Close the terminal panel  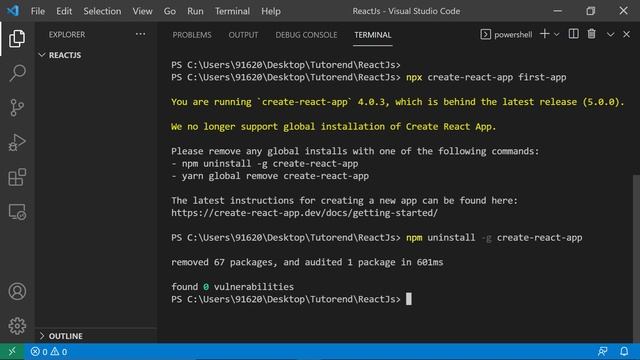coord(627,35)
